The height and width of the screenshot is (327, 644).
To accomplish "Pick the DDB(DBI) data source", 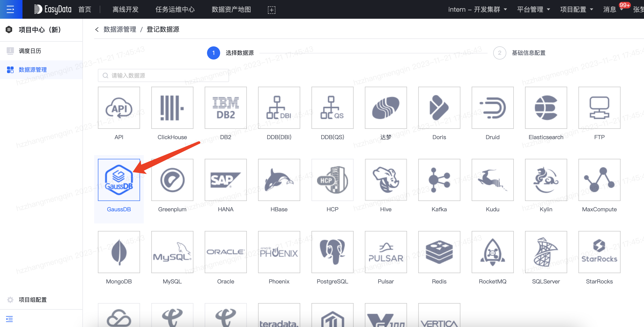I will (x=279, y=108).
